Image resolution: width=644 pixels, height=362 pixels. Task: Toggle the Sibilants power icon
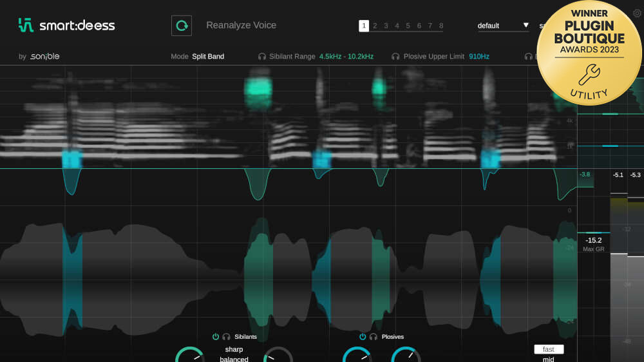216,336
